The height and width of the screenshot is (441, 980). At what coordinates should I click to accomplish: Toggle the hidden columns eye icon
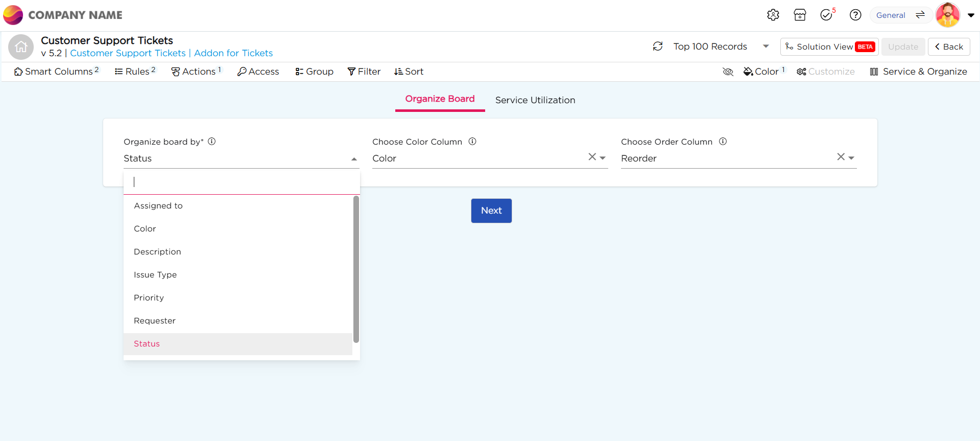(x=728, y=72)
